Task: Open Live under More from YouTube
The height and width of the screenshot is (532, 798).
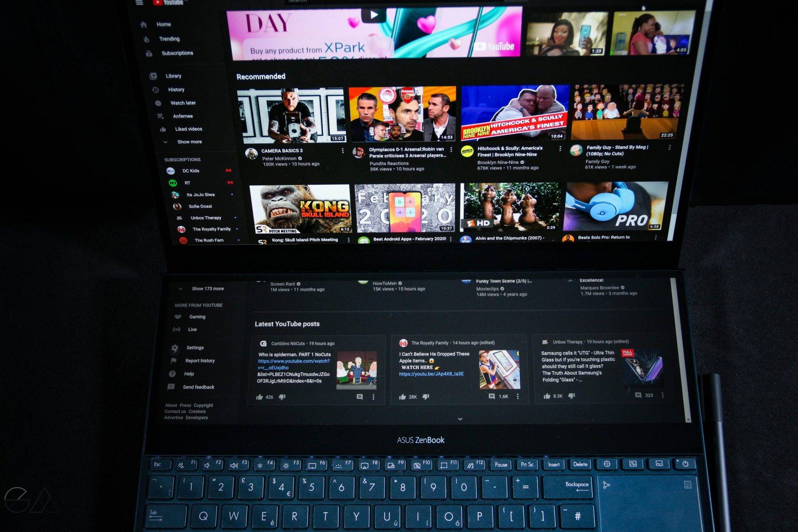Action: point(185,330)
